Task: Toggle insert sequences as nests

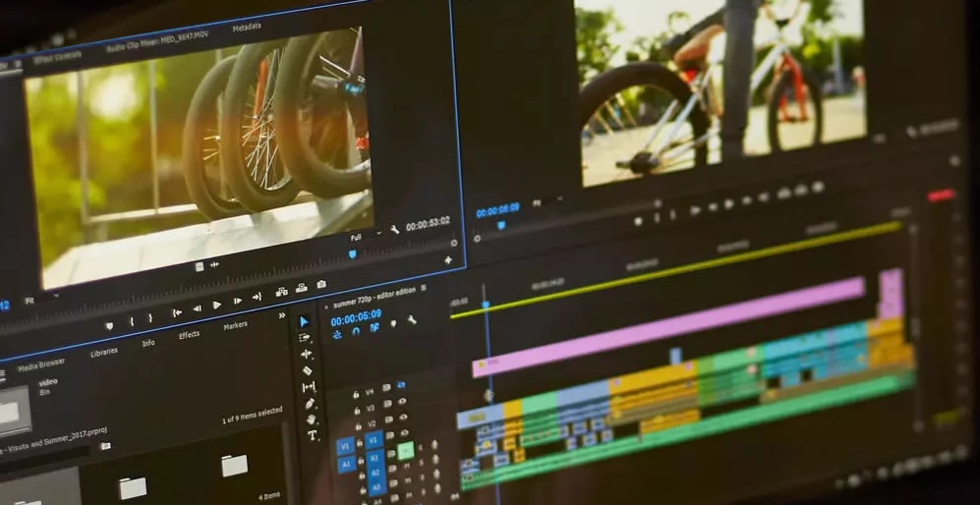Action: click(337, 335)
